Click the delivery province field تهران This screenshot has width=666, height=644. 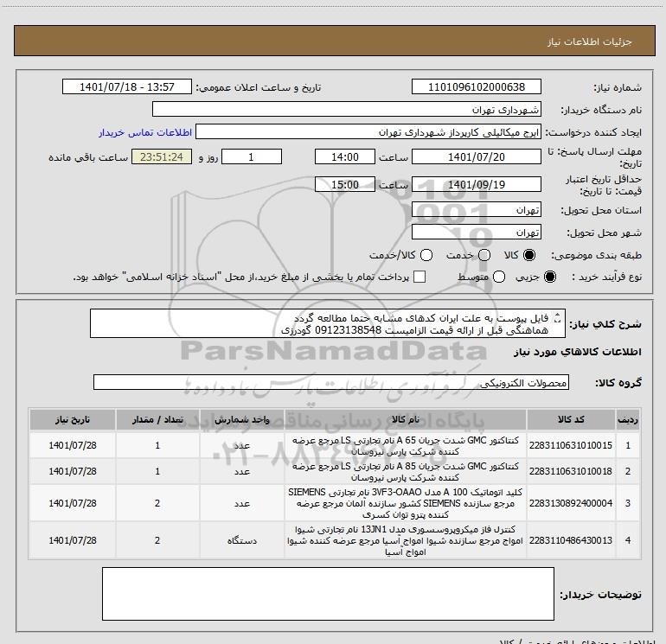(x=476, y=209)
